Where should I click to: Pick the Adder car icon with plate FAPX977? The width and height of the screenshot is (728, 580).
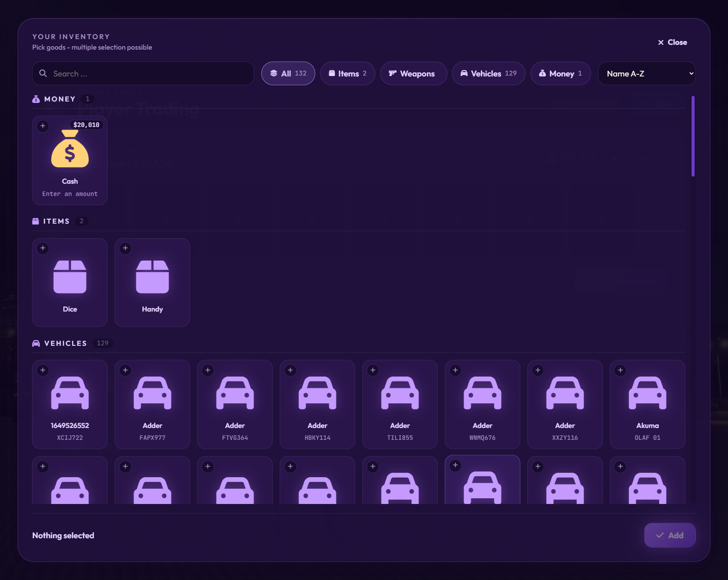(x=152, y=393)
